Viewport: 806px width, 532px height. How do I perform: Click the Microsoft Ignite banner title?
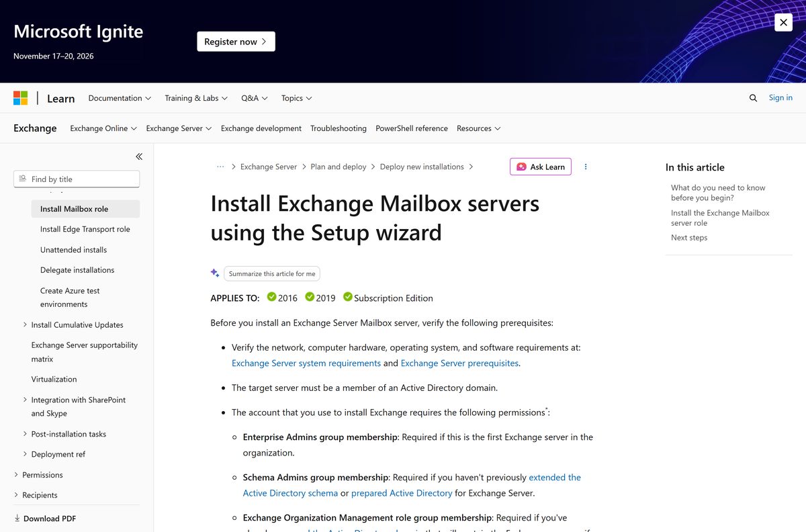[x=78, y=32]
